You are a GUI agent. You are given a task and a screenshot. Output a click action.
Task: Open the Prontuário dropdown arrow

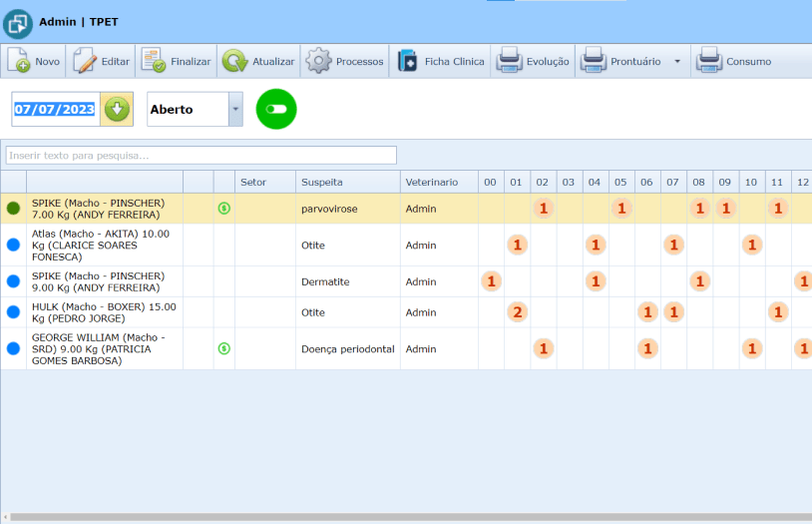coord(677,61)
